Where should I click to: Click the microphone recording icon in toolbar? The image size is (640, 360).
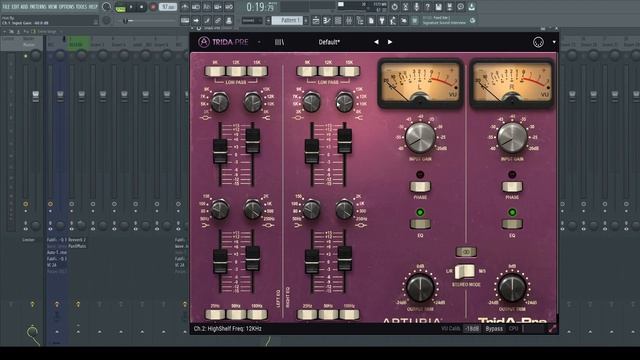pos(416,7)
